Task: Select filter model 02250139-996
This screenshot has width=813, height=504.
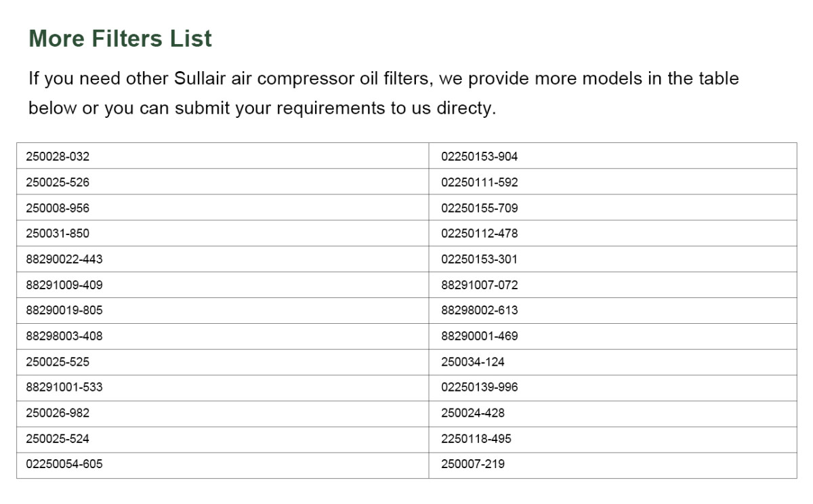Action: tap(479, 387)
